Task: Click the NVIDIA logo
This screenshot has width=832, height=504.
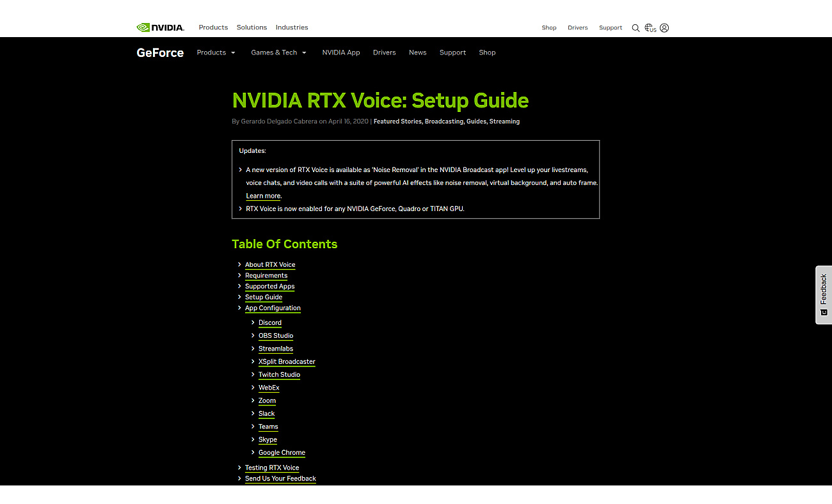Action: coord(160,28)
